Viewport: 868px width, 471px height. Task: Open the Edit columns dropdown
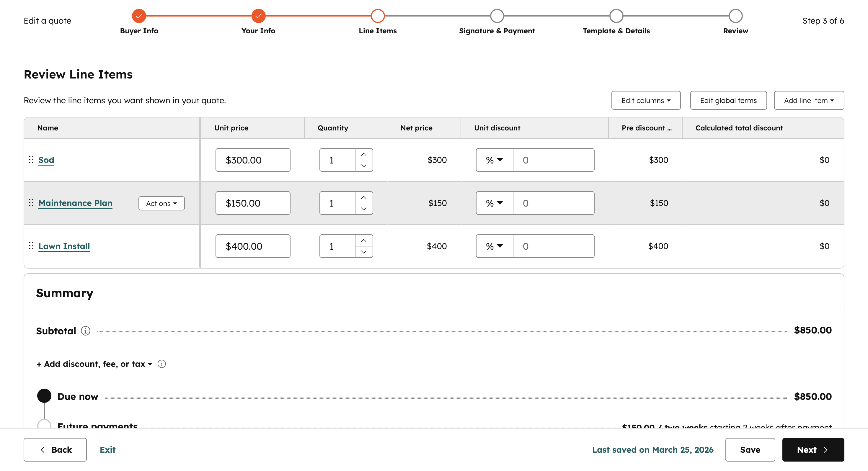coord(646,100)
